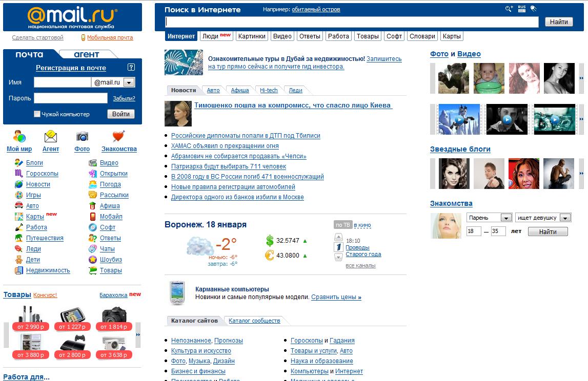Enable the Чужой компьютер checkbox

(37, 114)
